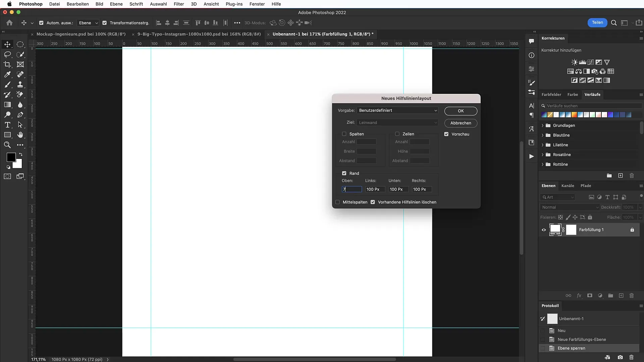Switch to the Kanäle tab

pyautogui.click(x=568, y=186)
